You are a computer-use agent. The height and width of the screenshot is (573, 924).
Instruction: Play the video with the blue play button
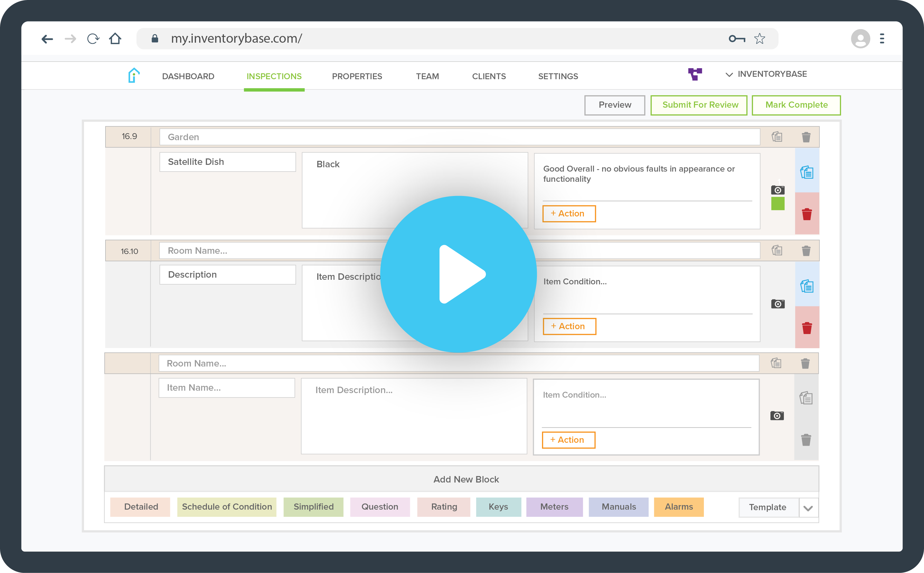(459, 274)
